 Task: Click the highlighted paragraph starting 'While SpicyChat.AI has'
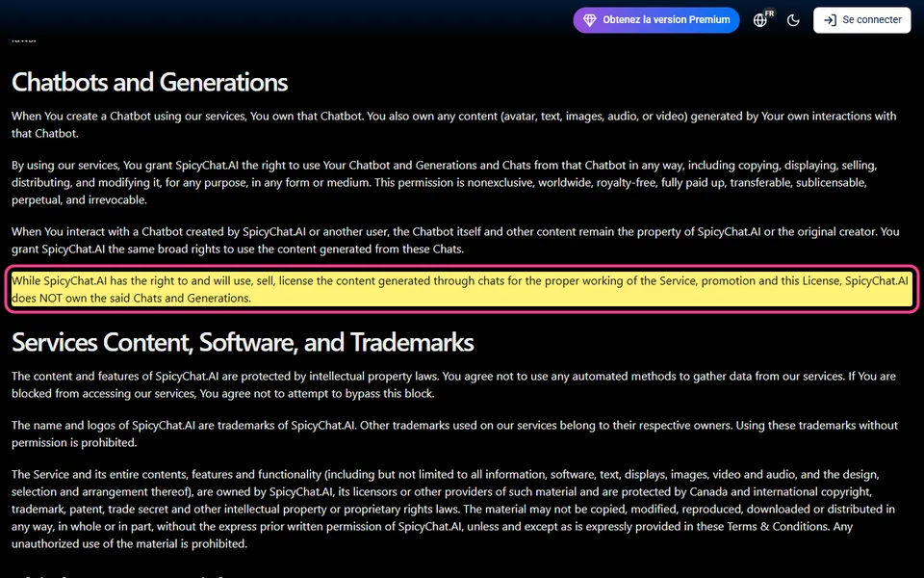[460, 289]
